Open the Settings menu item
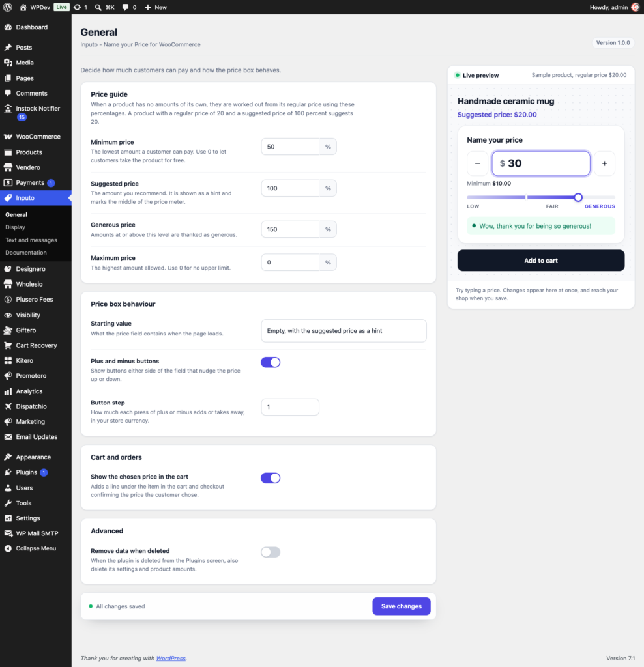Image resolution: width=644 pixels, height=667 pixels. point(36,518)
